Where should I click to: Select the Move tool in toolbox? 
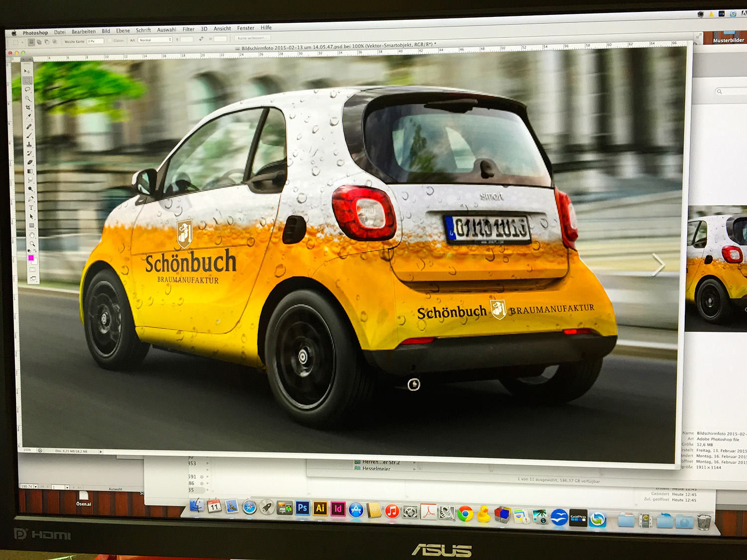click(x=27, y=71)
